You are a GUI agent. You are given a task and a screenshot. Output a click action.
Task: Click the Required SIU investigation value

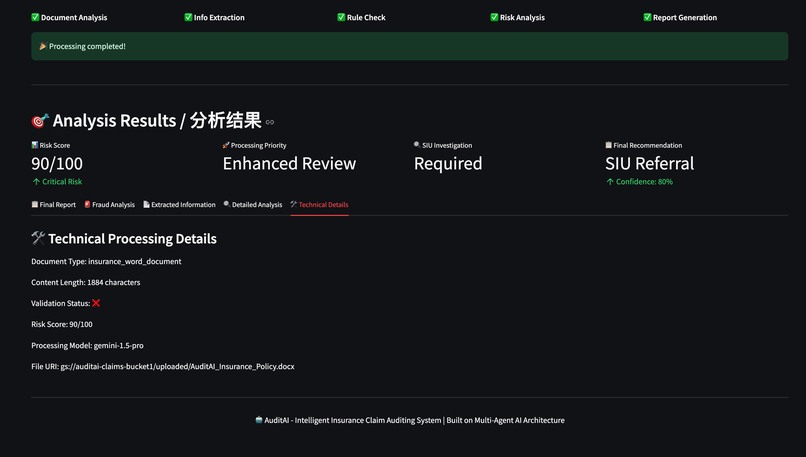[x=448, y=163]
